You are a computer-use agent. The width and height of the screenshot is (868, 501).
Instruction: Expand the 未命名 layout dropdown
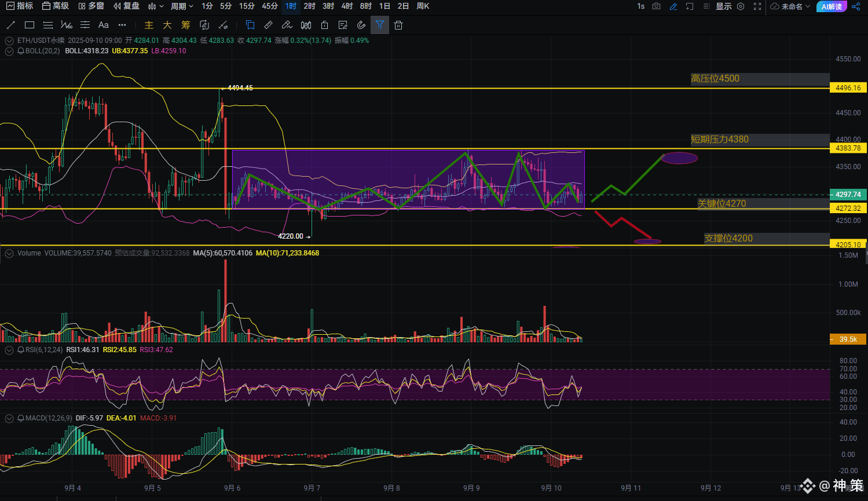click(x=791, y=6)
